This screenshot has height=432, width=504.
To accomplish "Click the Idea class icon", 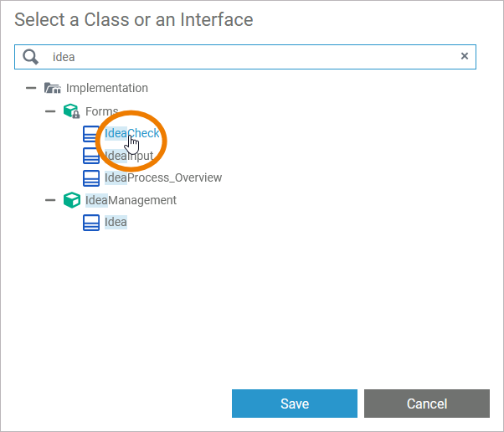I will (x=91, y=223).
